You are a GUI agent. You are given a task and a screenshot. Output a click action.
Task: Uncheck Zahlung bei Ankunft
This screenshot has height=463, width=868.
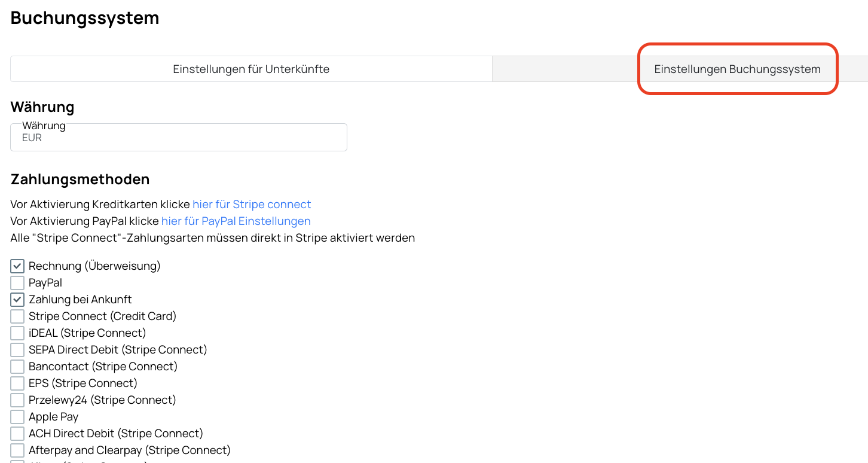pos(17,300)
